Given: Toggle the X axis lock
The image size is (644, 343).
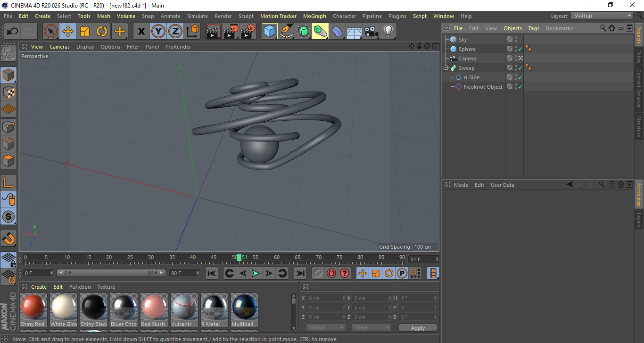Looking at the screenshot, I should pyautogui.click(x=141, y=32).
